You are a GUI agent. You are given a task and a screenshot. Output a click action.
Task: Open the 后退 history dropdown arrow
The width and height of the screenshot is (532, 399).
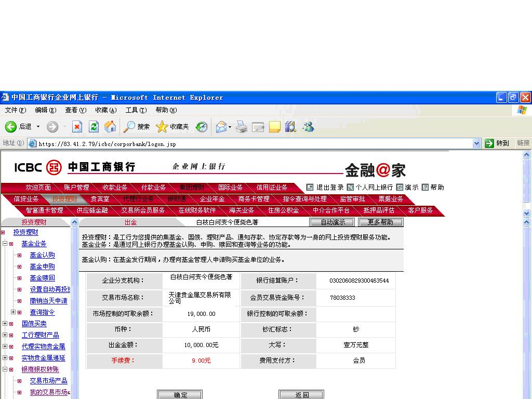point(38,127)
